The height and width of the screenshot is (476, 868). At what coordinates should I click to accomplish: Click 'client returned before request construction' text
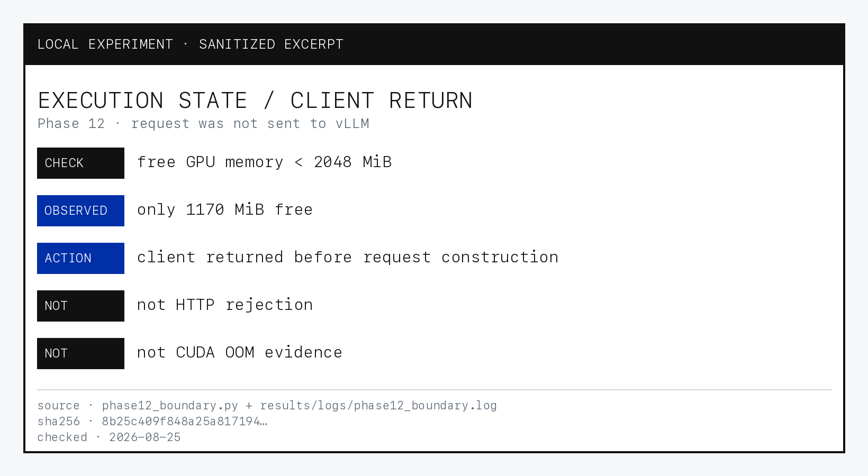click(348, 257)
